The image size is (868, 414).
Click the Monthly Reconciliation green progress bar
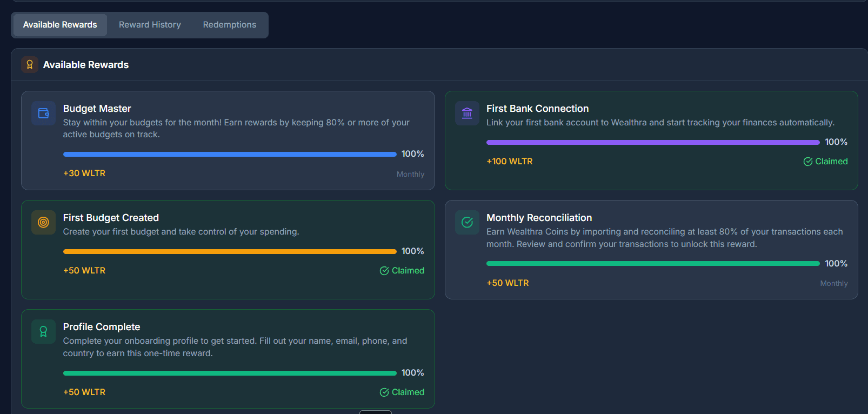pos(653,264)
